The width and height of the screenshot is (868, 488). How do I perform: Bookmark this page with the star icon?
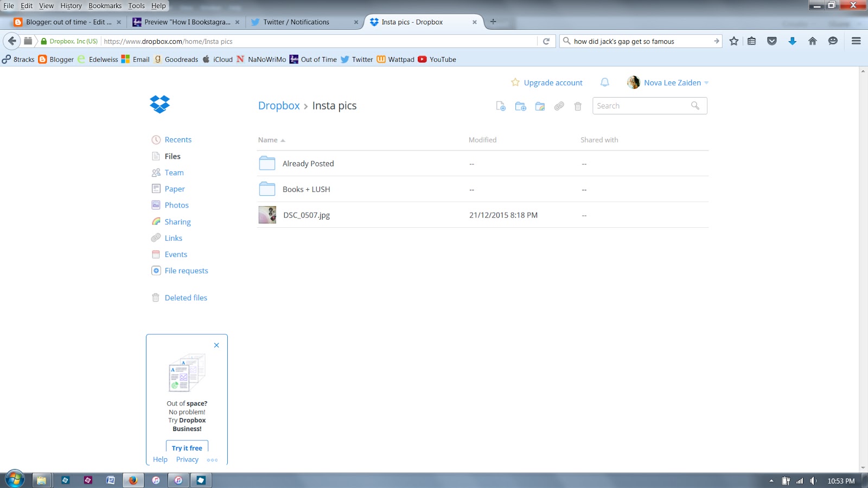[734, 41]
